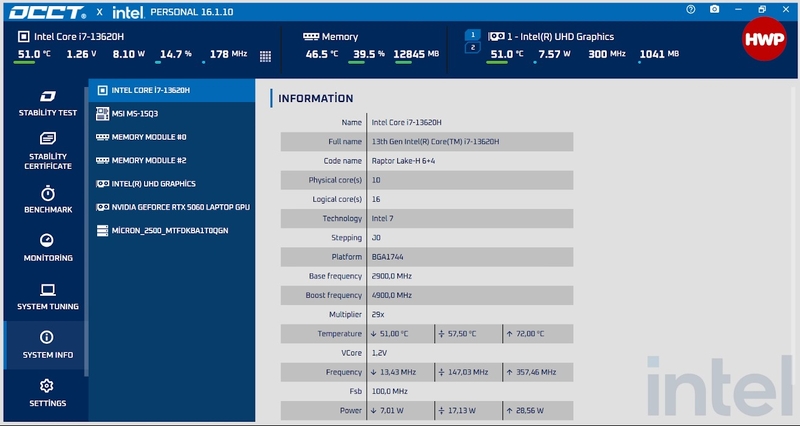The image size is (800, 426).
Task: Click the help question mark icon
Action: click(690, 9)
